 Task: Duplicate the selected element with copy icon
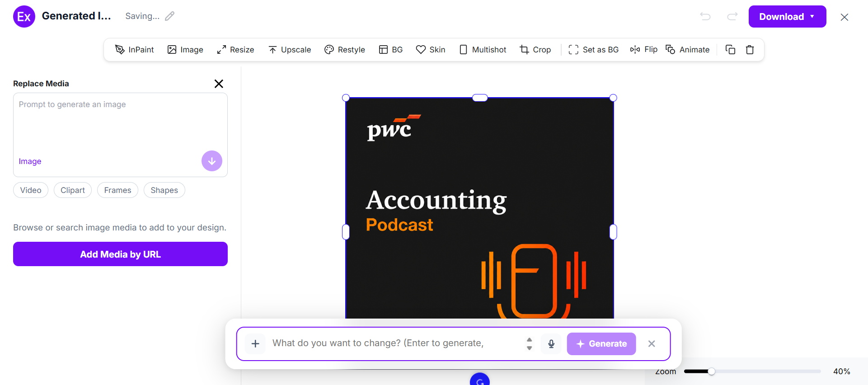[x=730, y=50]
